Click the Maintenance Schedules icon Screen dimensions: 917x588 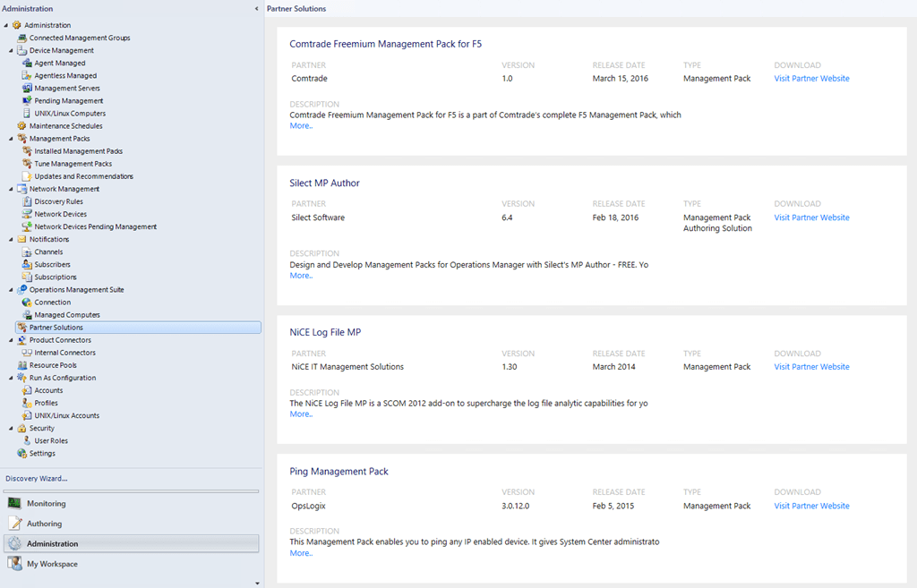click(x=21, y=125)
